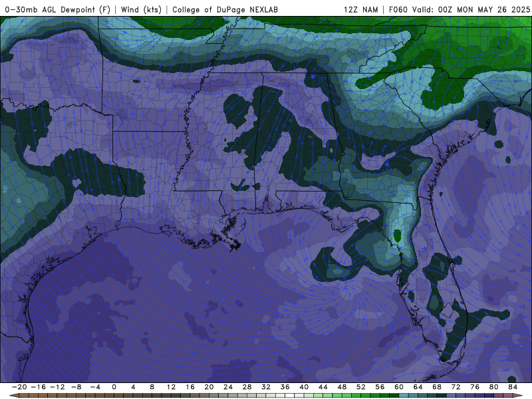Viewport: 532px width, 399px height.
Task: Click the 16 tick label on color scale
Action: pos(190,387)
